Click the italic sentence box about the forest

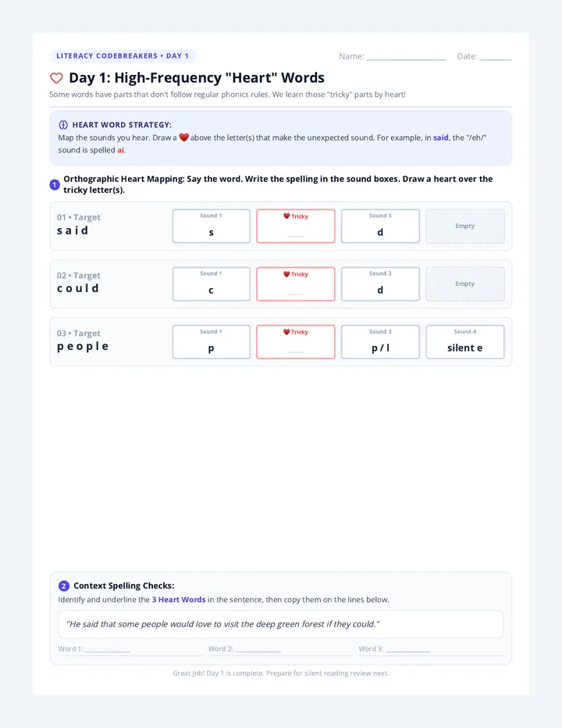(281, 624)
